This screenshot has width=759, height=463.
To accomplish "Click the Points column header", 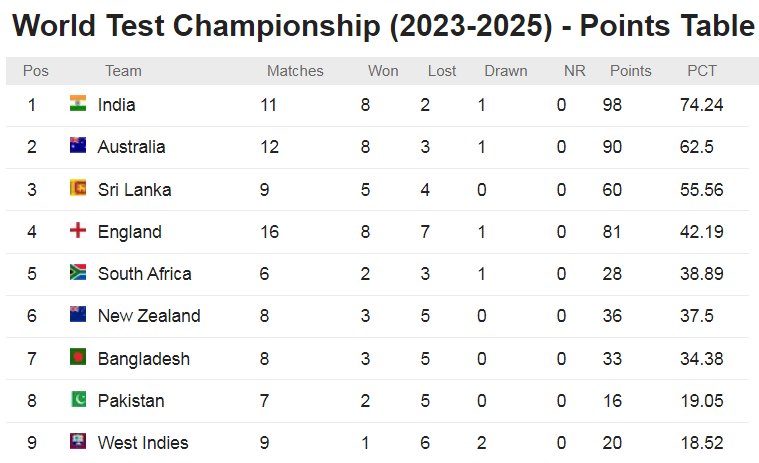I will pyautogui.click(x=630, y=71).
